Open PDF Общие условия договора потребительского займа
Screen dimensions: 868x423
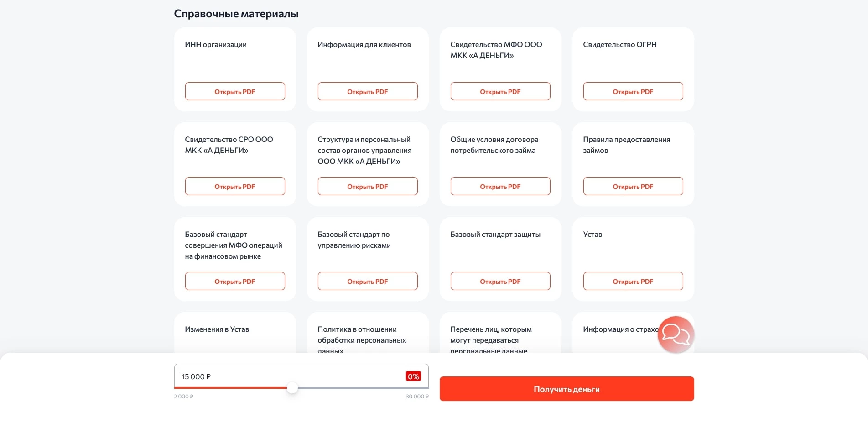click(500, 186)
